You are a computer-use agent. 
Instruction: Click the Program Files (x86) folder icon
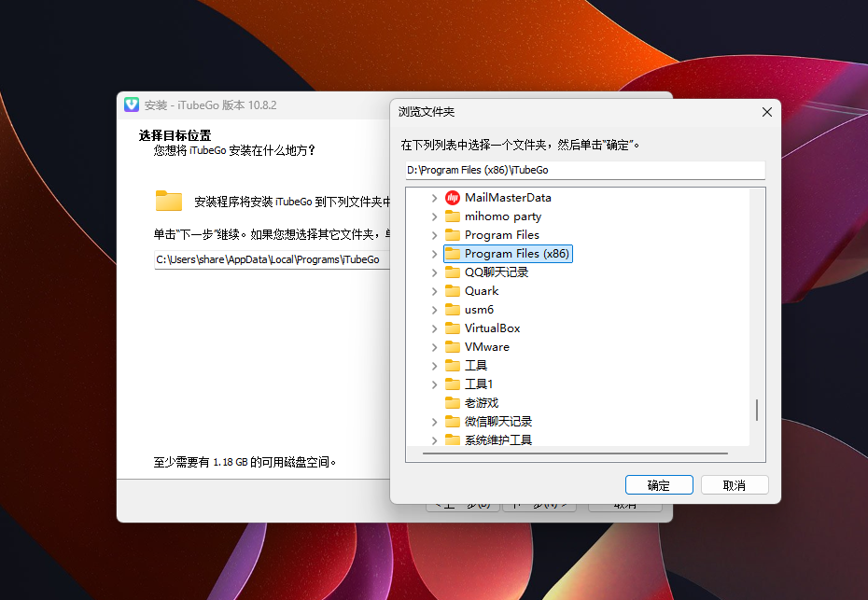[453, 254]
